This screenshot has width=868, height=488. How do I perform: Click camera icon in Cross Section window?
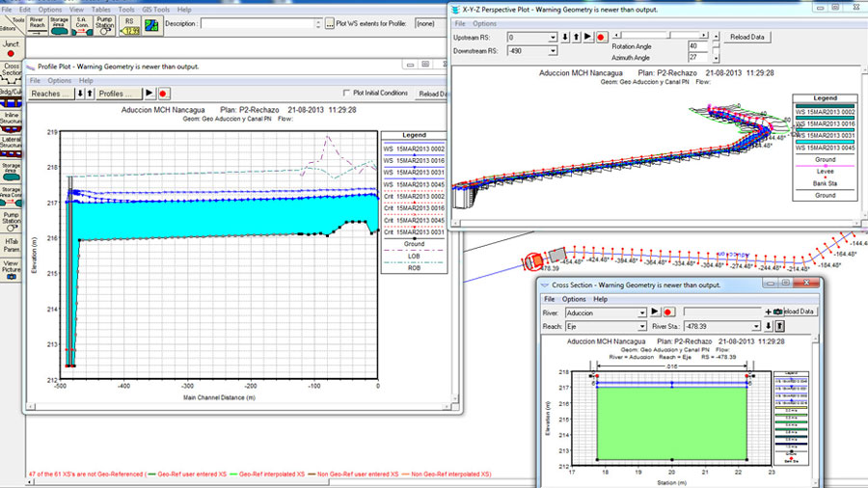click(777, 312)
